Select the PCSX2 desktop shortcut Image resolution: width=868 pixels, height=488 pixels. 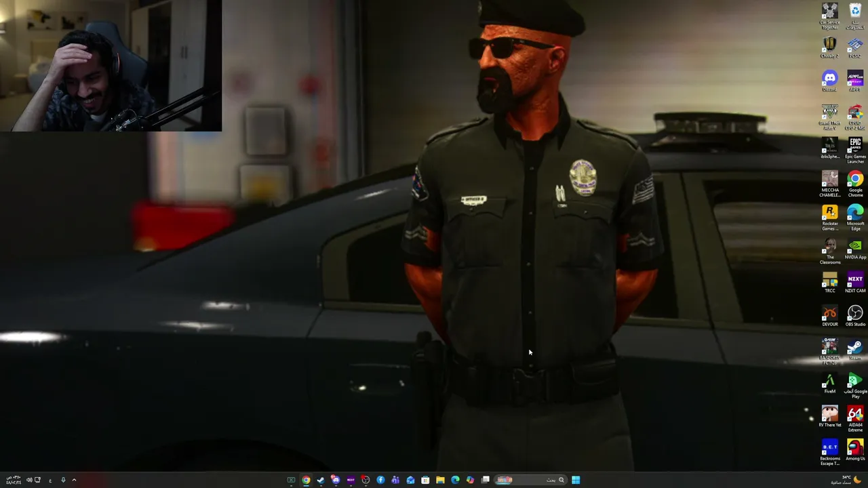tap(855, 47)
